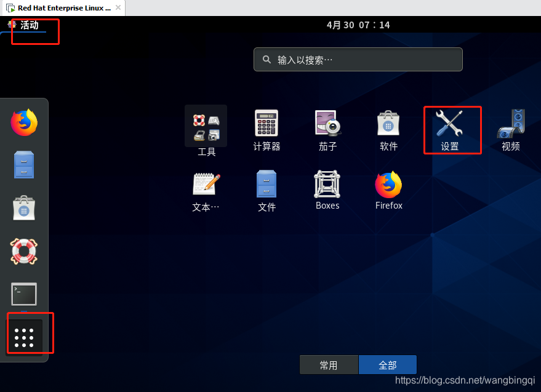This screenshot has height=392, width=541.
Task: Switch to the 常用 frequent tab
Action: tap(329, 365)
